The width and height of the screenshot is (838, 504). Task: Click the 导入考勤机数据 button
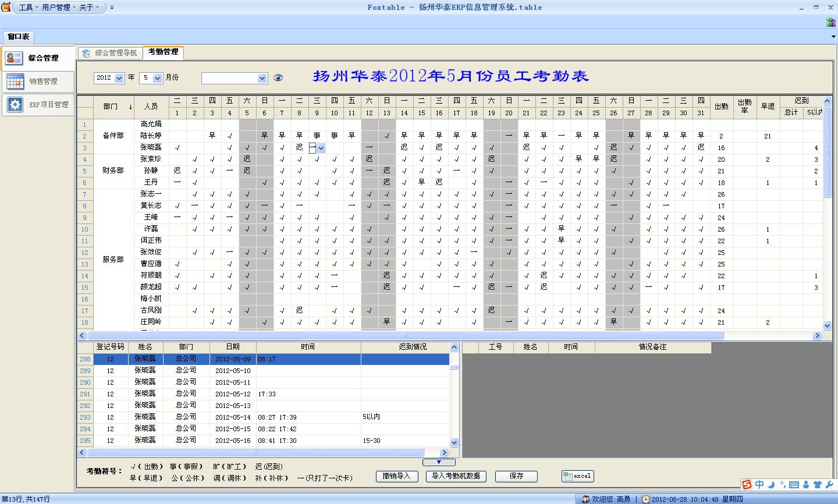pos(456,476)
